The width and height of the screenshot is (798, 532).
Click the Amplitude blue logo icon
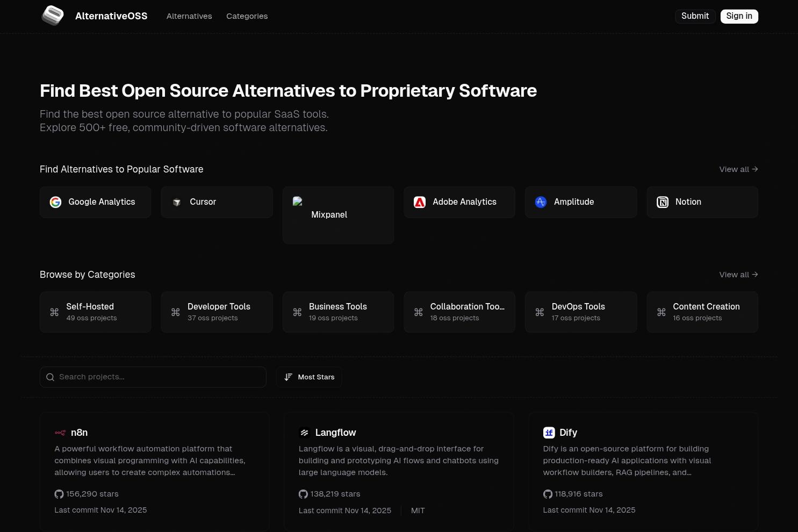(541, 202)
